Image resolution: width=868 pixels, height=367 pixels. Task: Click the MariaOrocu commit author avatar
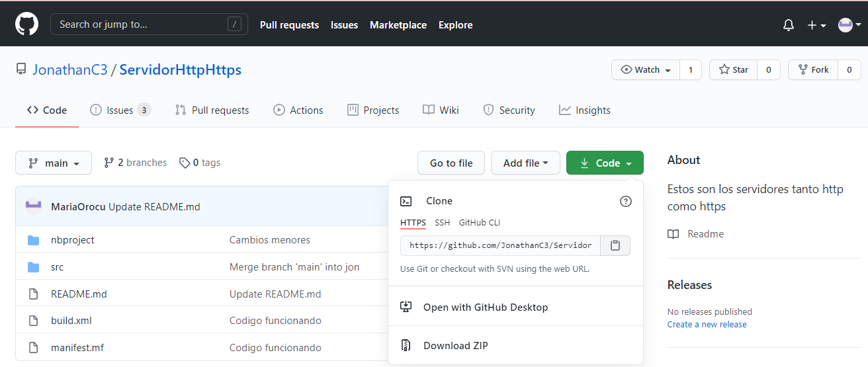(x=34, y=206)
